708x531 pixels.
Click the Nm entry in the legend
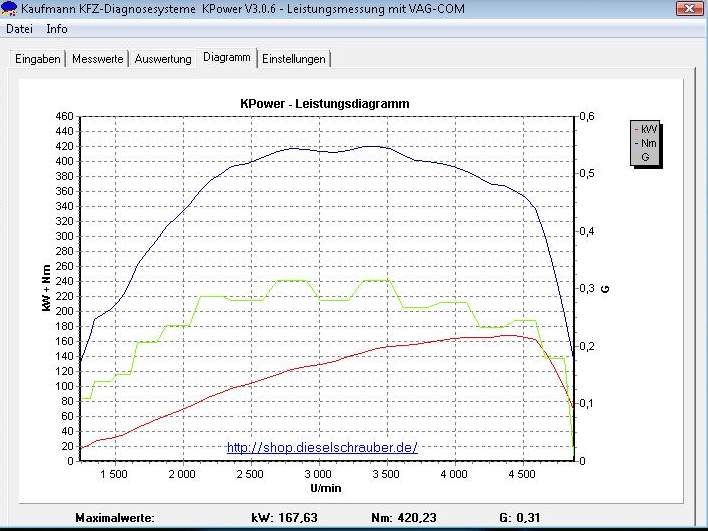coord(648,143)
